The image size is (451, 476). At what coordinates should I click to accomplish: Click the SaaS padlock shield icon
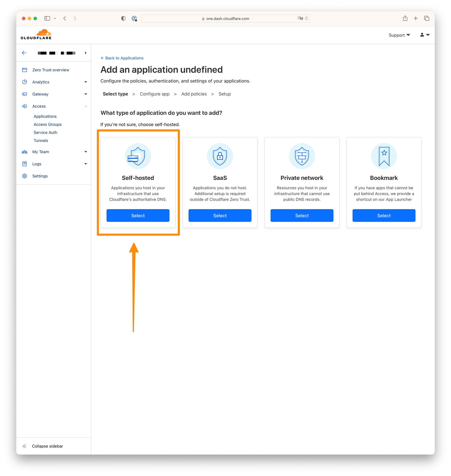click(220, 156)
